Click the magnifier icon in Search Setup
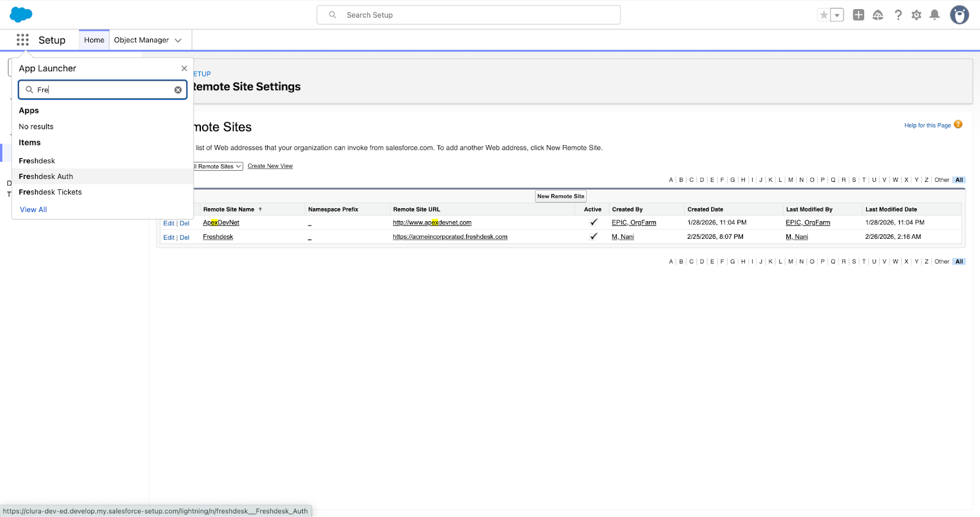980x517 pixels. click(333, 15)
